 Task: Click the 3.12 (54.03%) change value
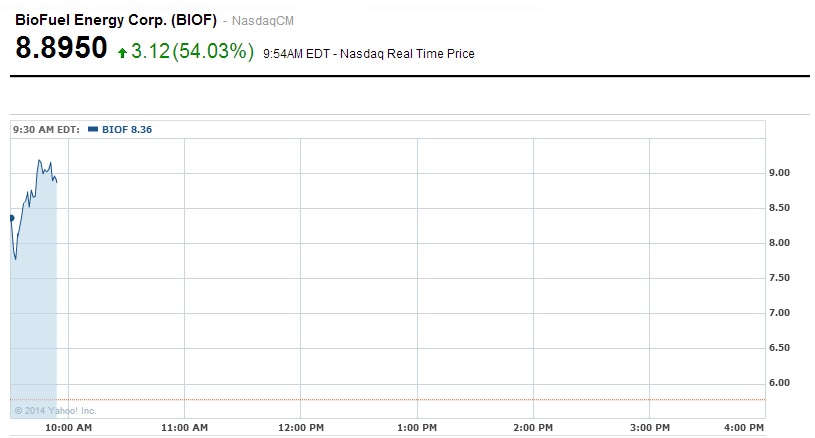[192, 51]
